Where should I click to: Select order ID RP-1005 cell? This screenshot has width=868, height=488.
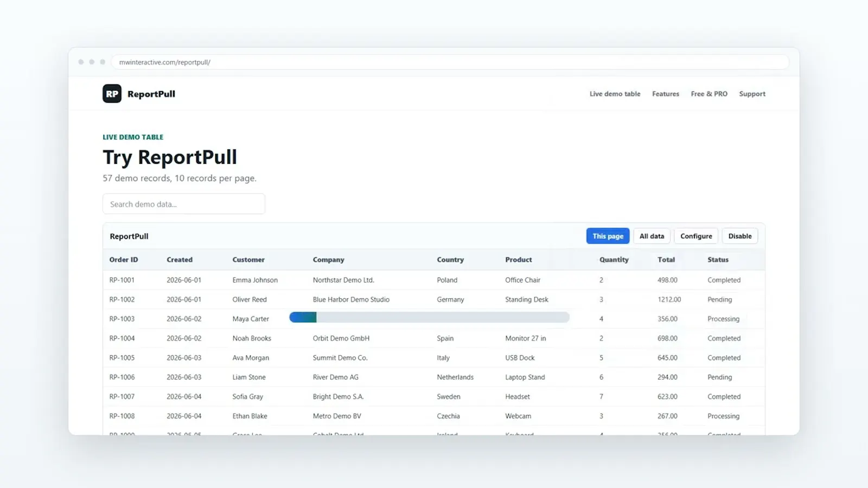[x=122, y=358]
